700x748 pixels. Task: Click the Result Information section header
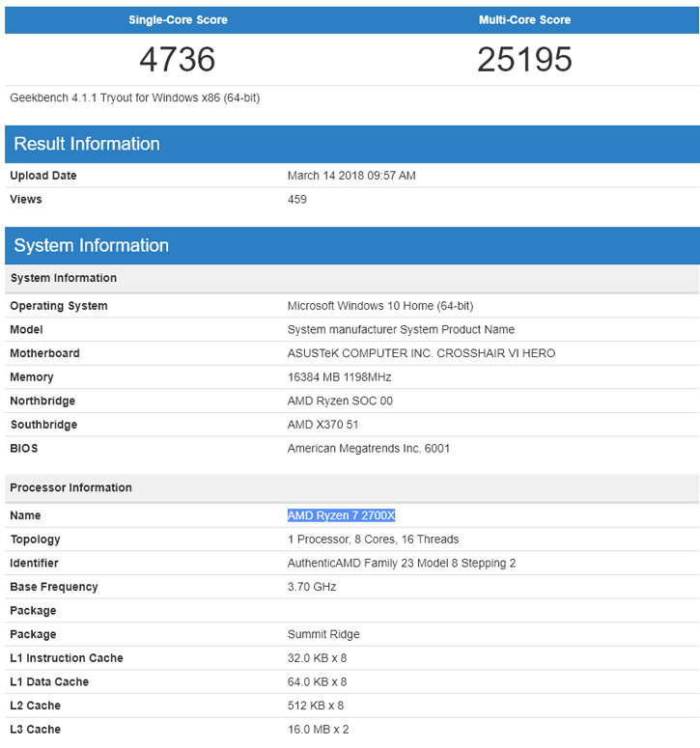(352, 144)
